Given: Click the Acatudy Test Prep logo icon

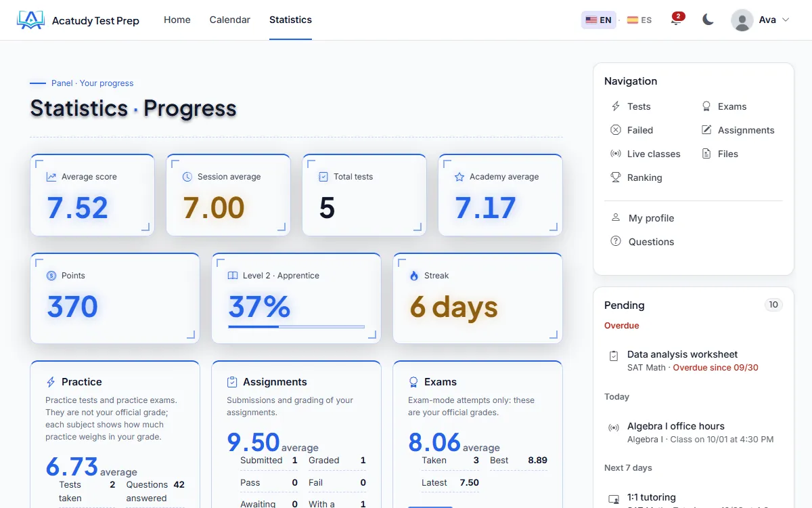Looking at the screenshot, I should pyautogui.click(x=30, y=20).
